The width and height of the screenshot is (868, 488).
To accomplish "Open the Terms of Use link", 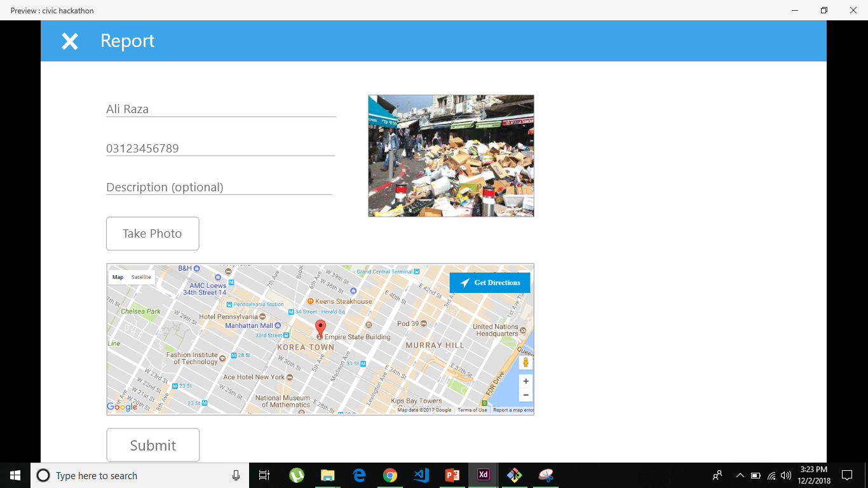I will (x=472, y=410).
